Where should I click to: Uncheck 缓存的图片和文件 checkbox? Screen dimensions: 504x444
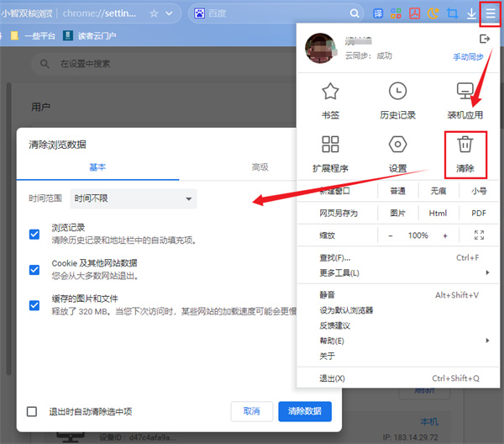pos(34,305)
